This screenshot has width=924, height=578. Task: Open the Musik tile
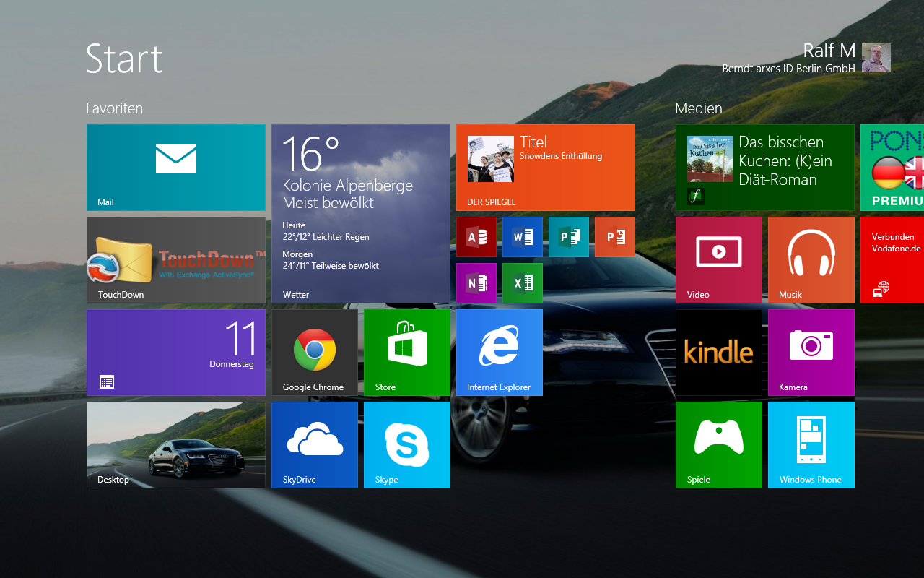[x=811, y=260]
